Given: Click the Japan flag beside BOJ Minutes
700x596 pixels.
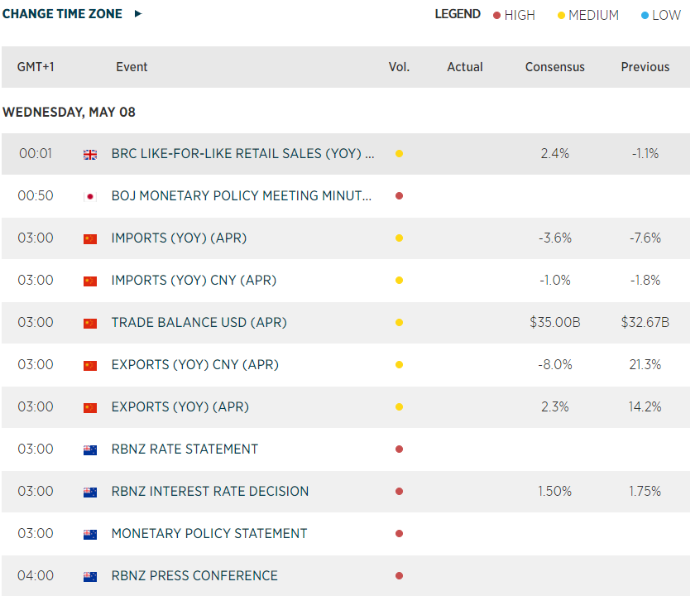Looking at the screenshot, I should tap(90, 196).
